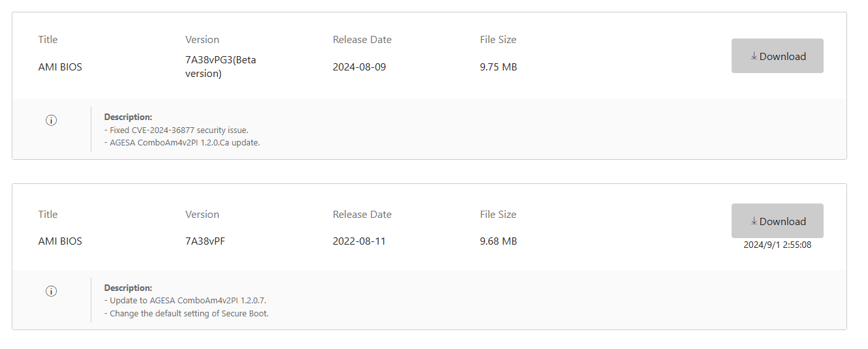Download the 7A38vPG3 beta BIOS
Image resolution: width=868 pixels, height=349 pixels.
777,56
